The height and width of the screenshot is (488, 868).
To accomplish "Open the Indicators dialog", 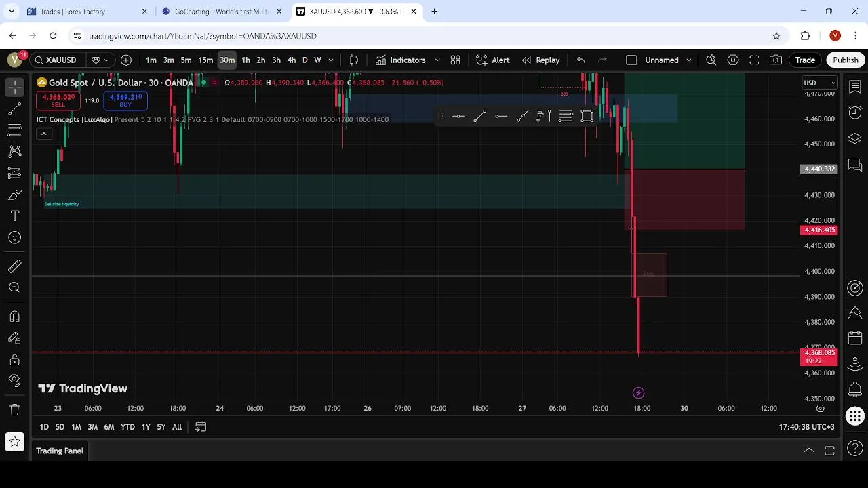I will 400,60.
